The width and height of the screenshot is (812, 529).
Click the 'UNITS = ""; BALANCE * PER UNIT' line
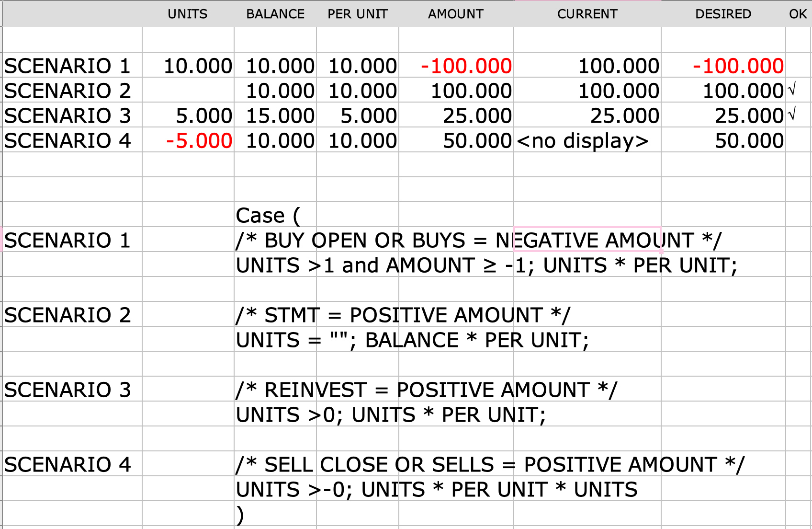(412, 340)
